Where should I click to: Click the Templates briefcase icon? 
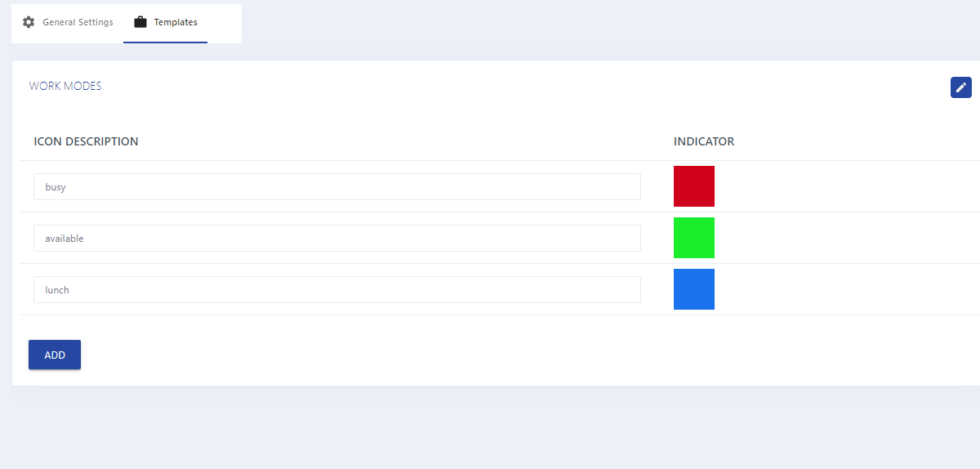pos(140,22)
